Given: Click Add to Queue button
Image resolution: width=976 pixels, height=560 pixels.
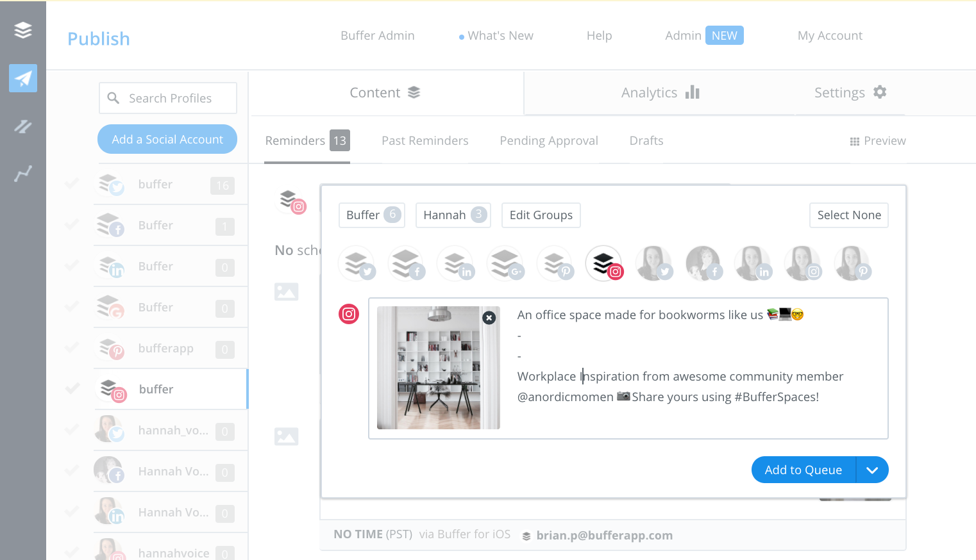Looking at the screenshot, I should point(804,470).
